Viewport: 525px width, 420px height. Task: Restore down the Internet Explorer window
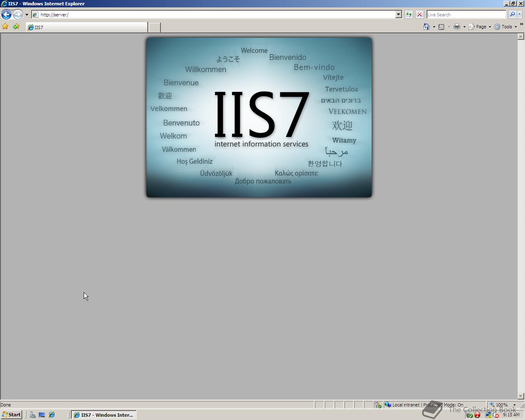click(x=513, y=3)
